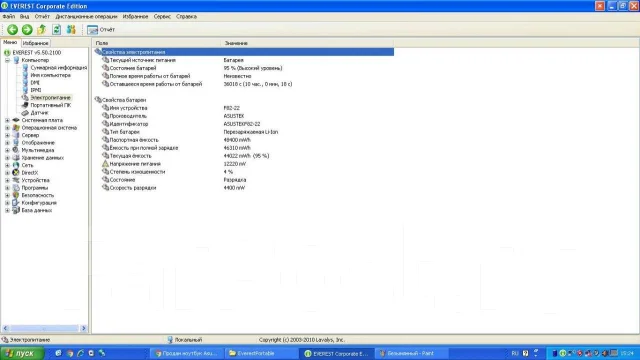Click the green Forward arrow toolbar icon
Viewport: 640px width, 360px height.
(x=27, y=29)
